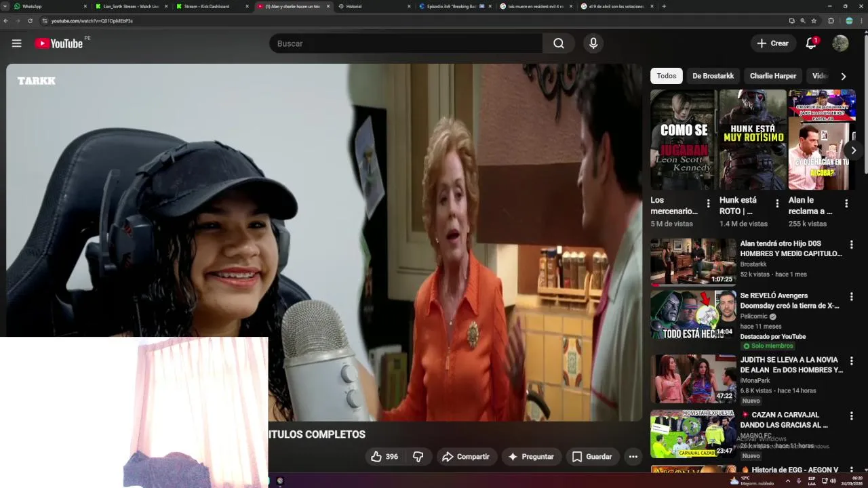Select the De Brostarkk filter chip
Screen dimensions: 868x488
pos(713,76)
